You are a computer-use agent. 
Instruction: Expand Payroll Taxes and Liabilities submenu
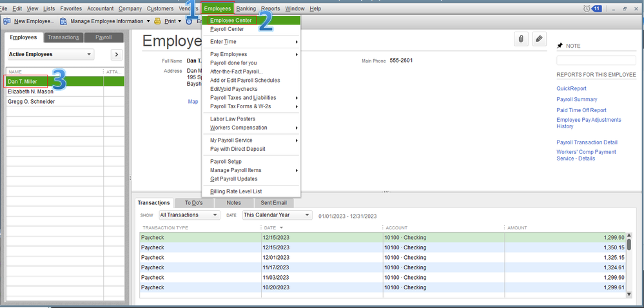pyautogui.click(x=296, y=98)
